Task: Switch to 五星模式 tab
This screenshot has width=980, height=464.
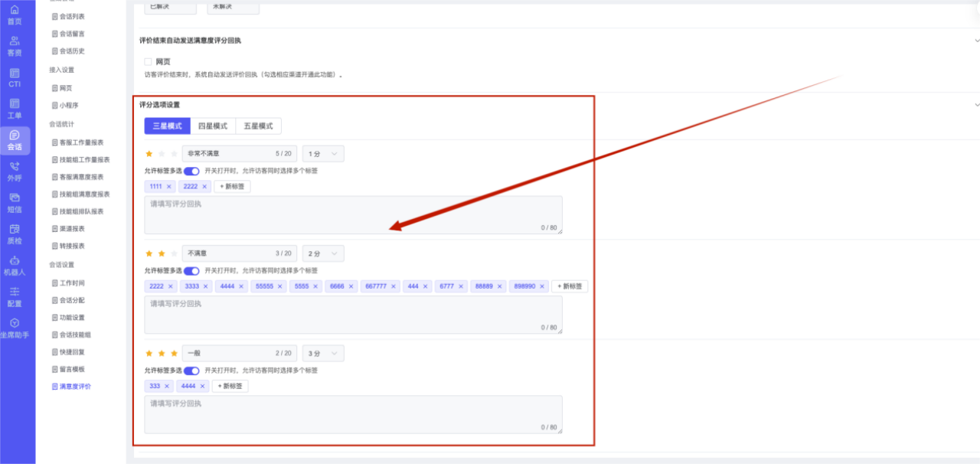Action: tap(259, 126)
